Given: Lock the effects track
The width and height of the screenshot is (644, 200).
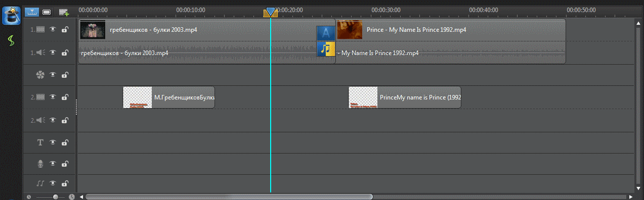Looking at the screenshot, I should [x=65, y=75].
